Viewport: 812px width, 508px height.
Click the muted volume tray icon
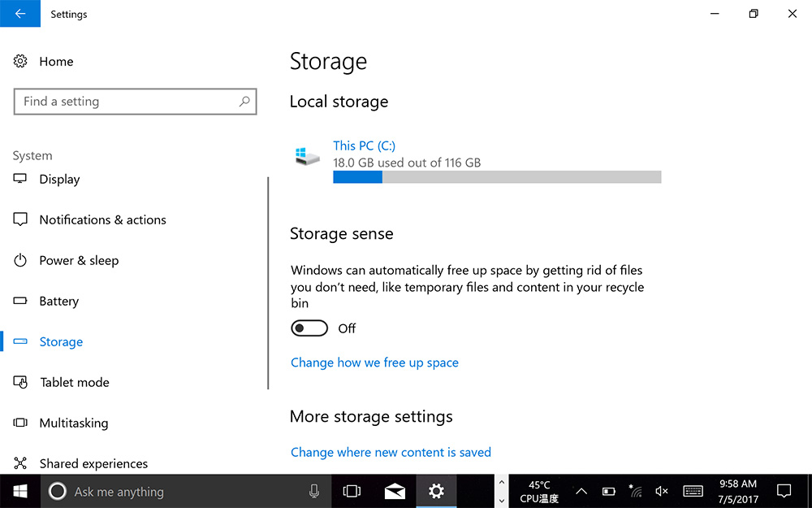pyautogui.click(x=662, y=491)
